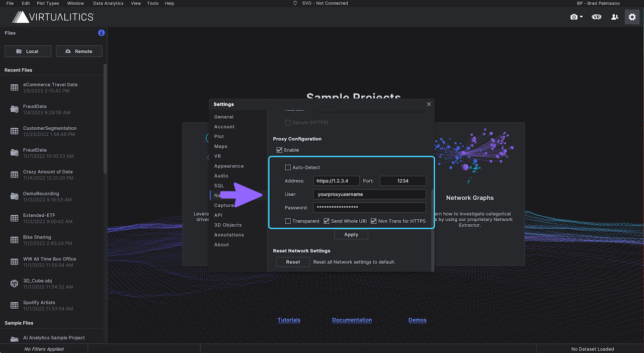
Task: Check the Transparent checkbox
Action: 288,221
